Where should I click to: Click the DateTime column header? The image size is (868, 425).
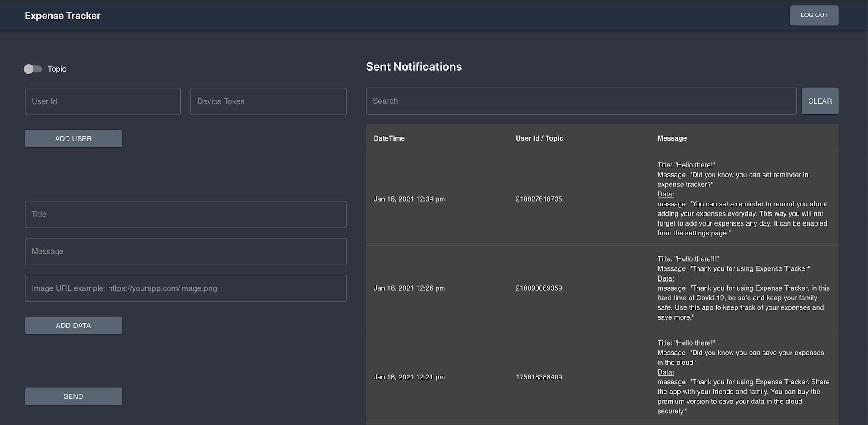pyautogui.click(x=389, y=138)
